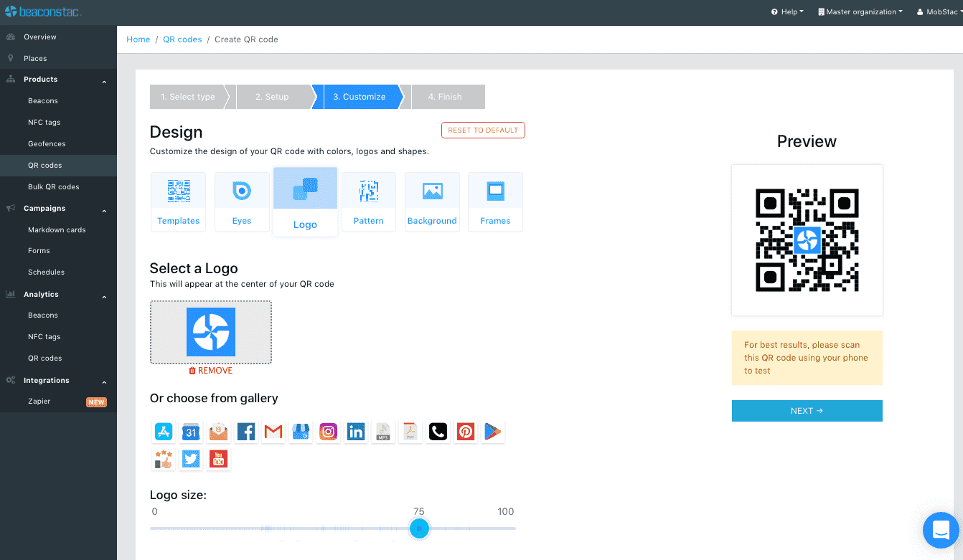Open the Pattern design option
963x560 pixels.
369,201
